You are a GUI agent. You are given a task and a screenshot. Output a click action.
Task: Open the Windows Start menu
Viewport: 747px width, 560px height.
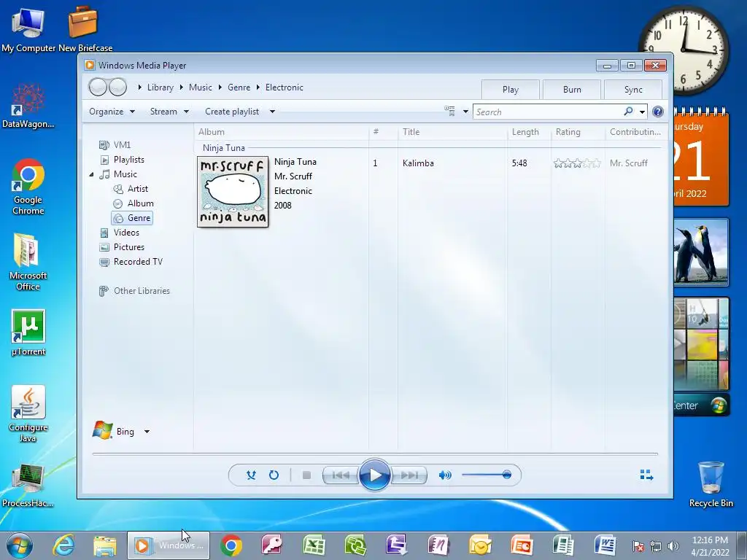pos(20,545)
